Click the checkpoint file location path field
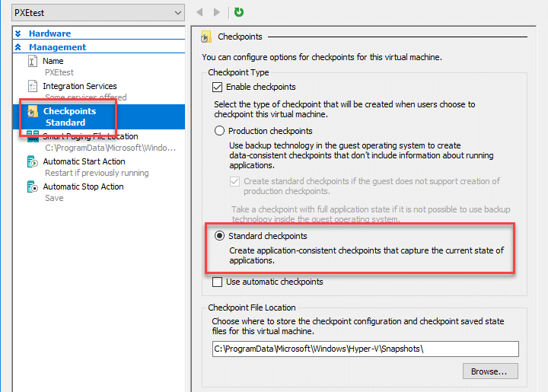 365,349
